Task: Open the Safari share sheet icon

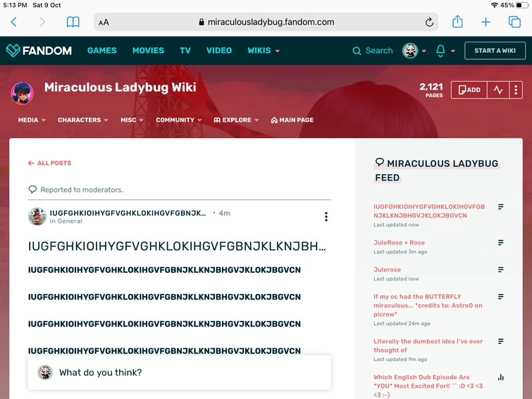Action: [x=457, y=21]
